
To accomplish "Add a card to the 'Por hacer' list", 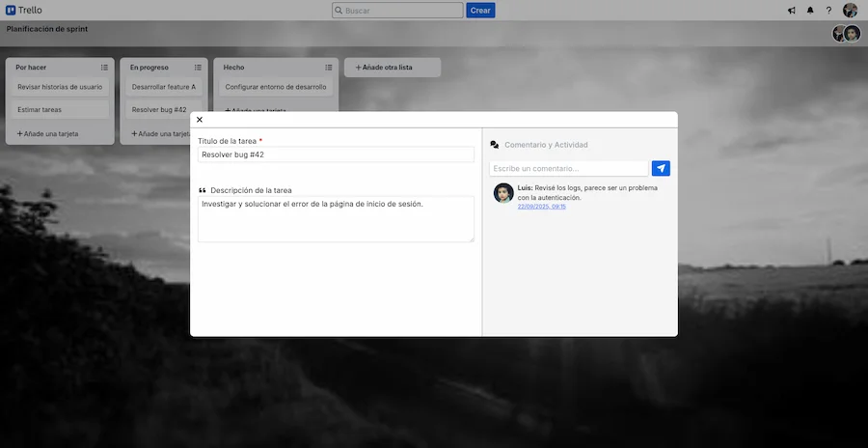I will pos(48,133).
